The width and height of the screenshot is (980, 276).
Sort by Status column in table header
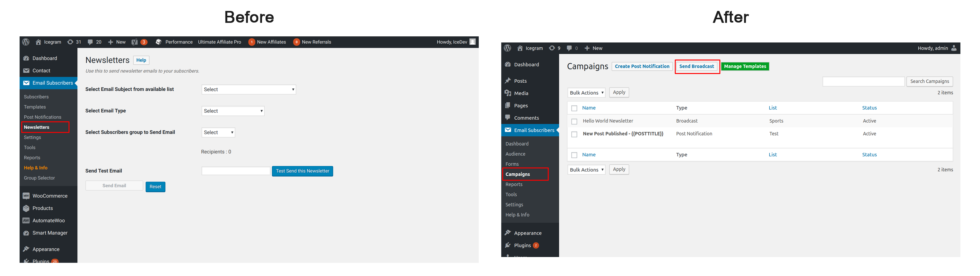point(869,108)
